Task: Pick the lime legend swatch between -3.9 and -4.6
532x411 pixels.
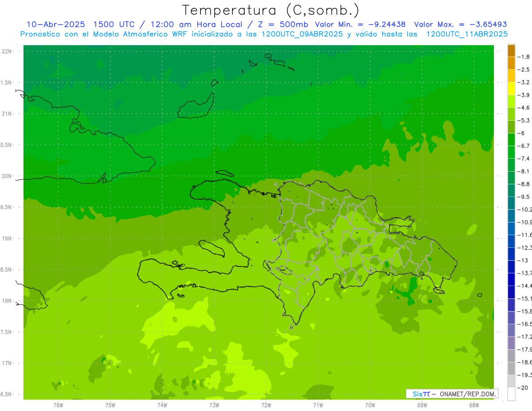Action: point(511,102)
